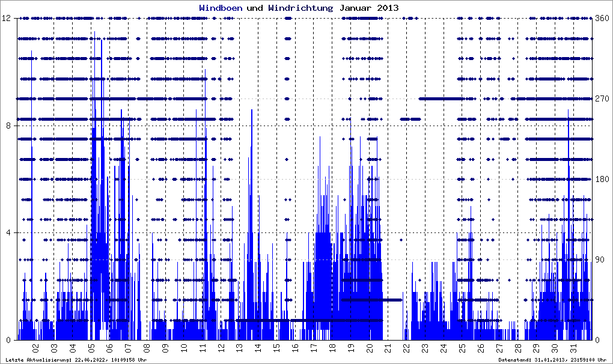The width and height of the screenshot is (613, 364).
Task: Click the day label 14 on x-axis
Action: point(258,348)
